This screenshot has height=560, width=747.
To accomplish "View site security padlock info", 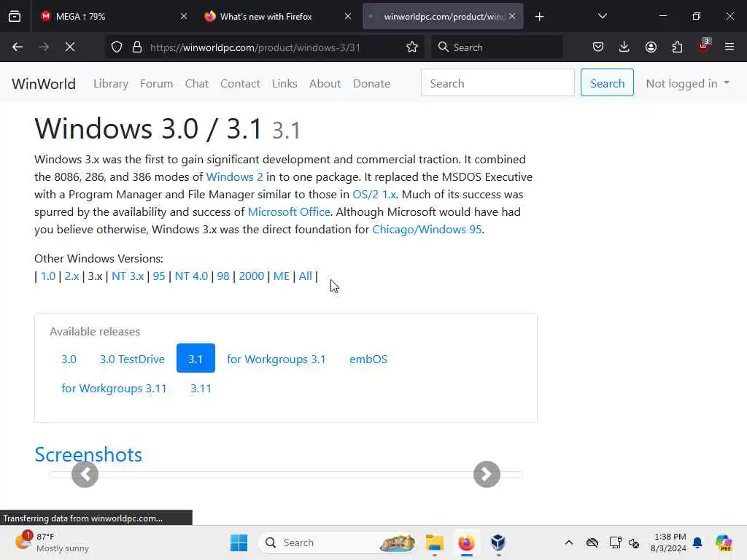I will click(137, 47).
